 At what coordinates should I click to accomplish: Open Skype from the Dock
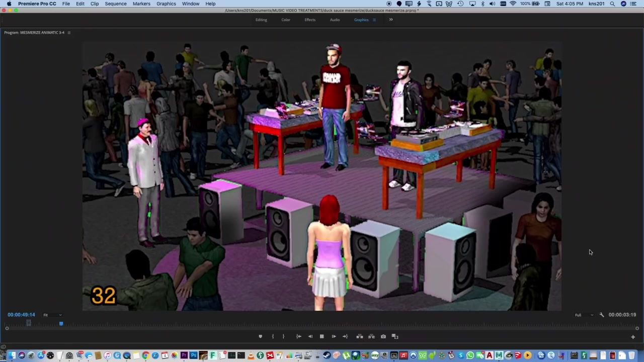point(461,356)
